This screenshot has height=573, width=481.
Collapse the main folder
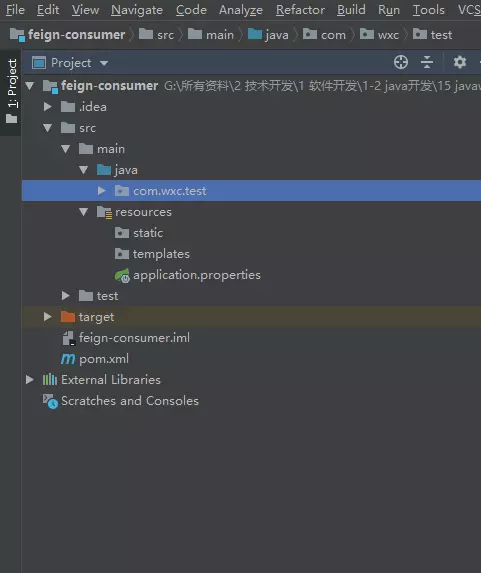pos(65,149)
